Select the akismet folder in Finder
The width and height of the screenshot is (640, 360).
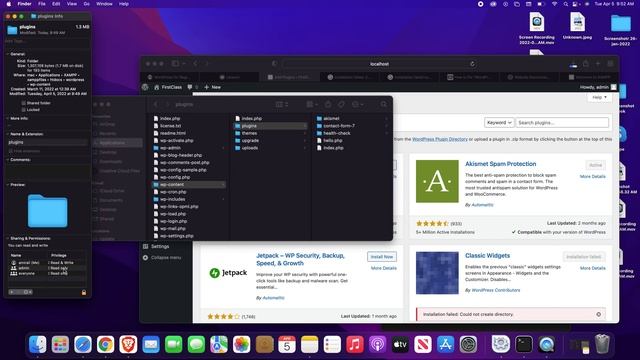point(351,118)
